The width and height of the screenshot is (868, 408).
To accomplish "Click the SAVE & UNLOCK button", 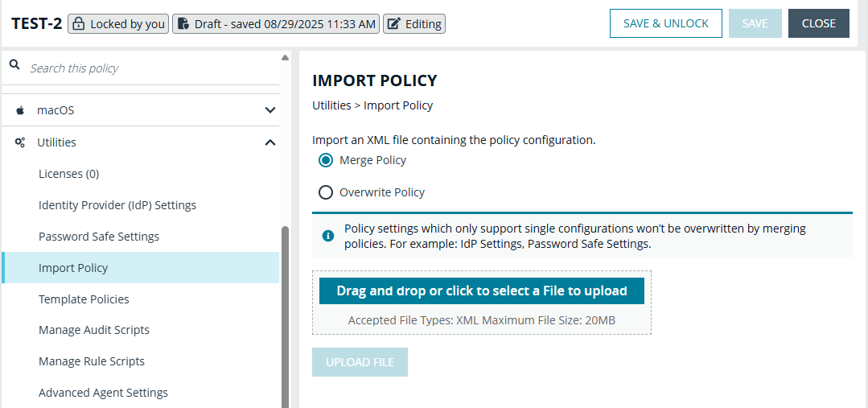I will pos(666,23).
